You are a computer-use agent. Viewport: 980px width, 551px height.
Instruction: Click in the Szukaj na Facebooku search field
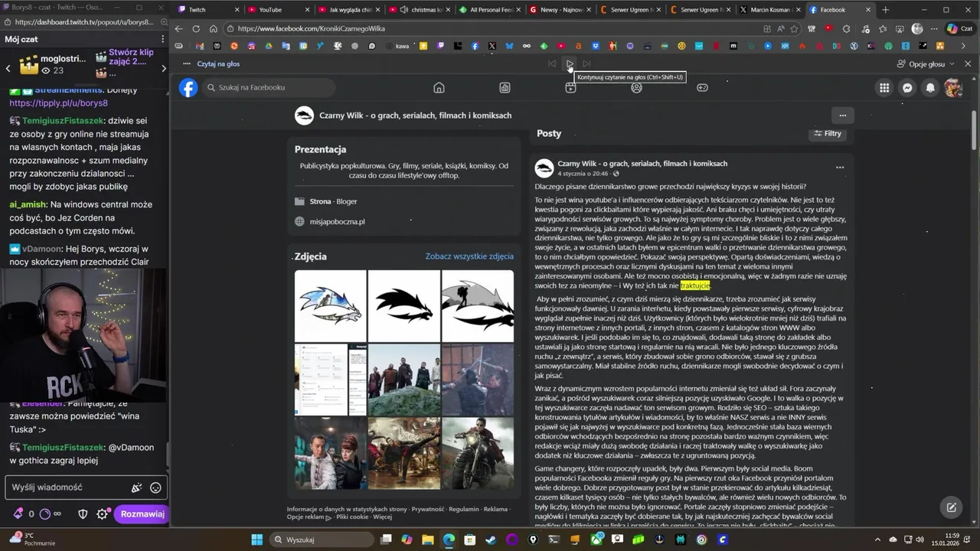(x=269, y=87)
